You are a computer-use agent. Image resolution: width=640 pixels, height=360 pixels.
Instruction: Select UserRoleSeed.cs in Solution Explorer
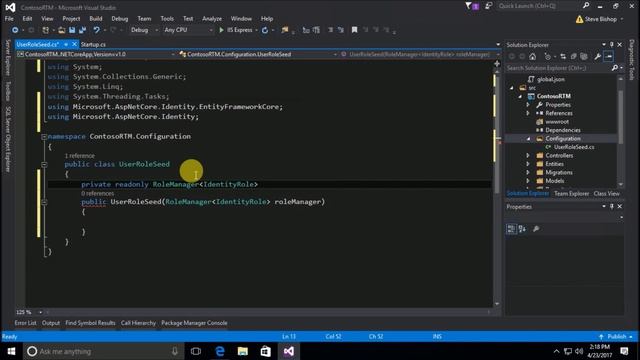(574, 147)
